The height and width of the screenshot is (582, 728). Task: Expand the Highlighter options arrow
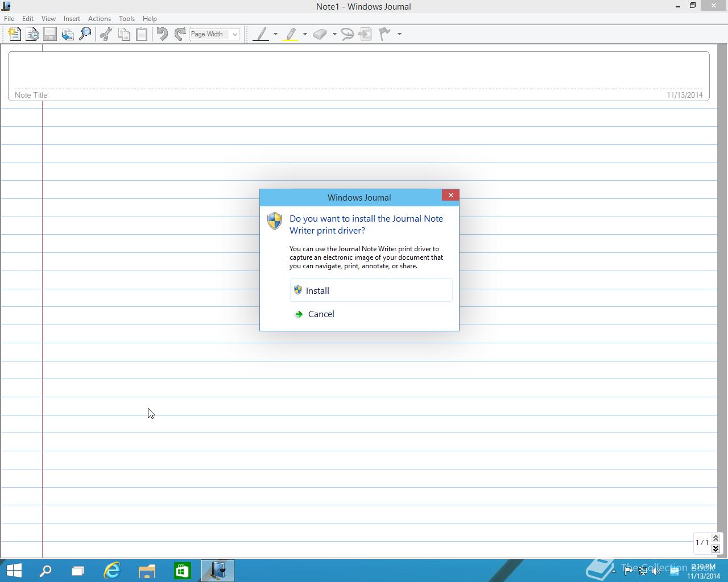pos(305,34)
